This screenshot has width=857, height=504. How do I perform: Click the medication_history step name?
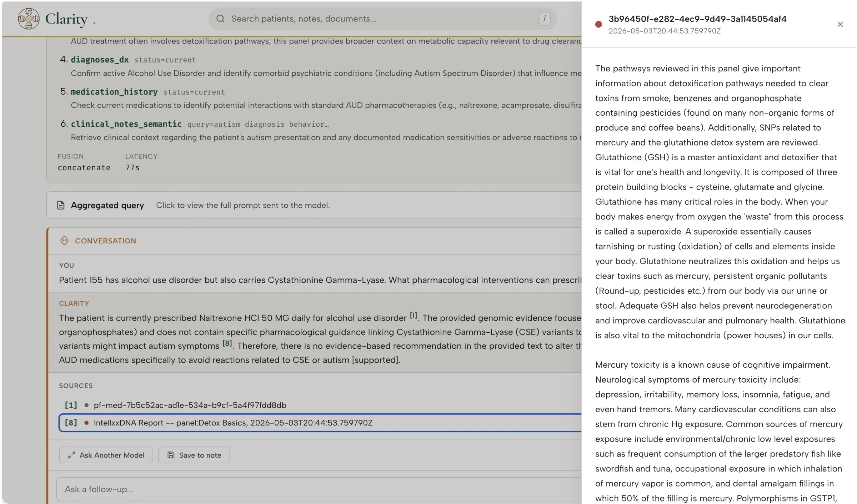[x=114, y=92]
